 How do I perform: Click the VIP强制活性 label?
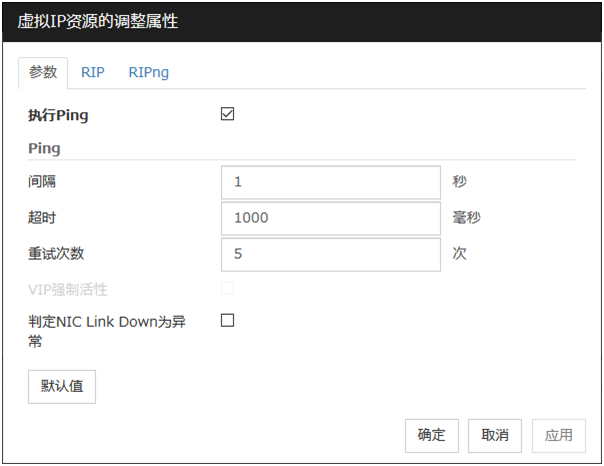[68, 290]
